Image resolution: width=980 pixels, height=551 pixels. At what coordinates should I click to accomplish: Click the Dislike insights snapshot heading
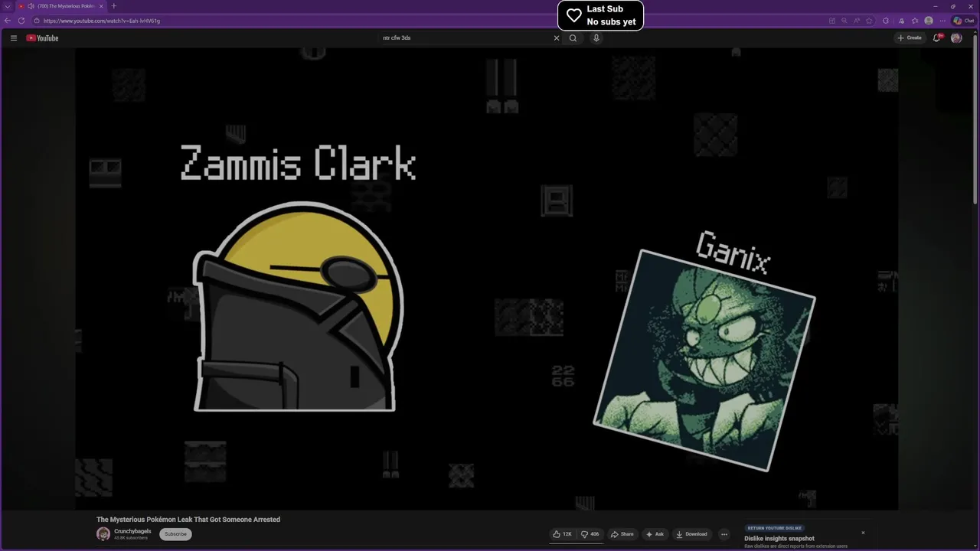click(x=779, y=539)
